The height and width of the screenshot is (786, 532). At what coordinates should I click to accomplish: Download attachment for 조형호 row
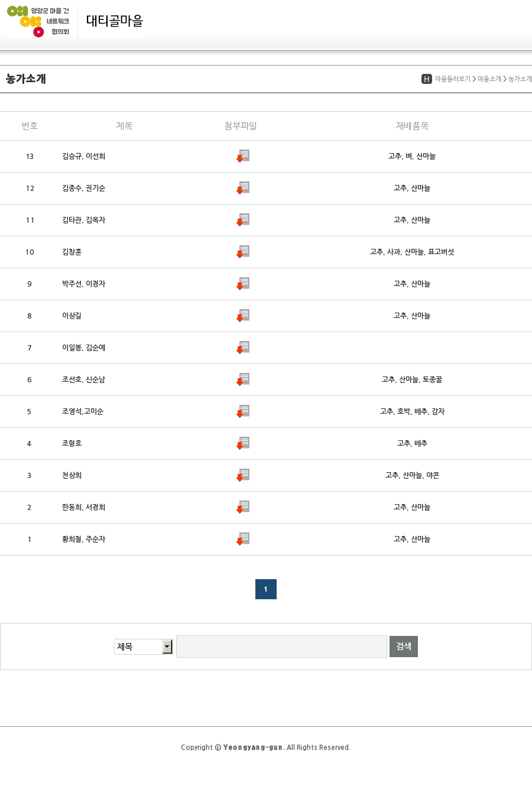(x=243, y=443)
